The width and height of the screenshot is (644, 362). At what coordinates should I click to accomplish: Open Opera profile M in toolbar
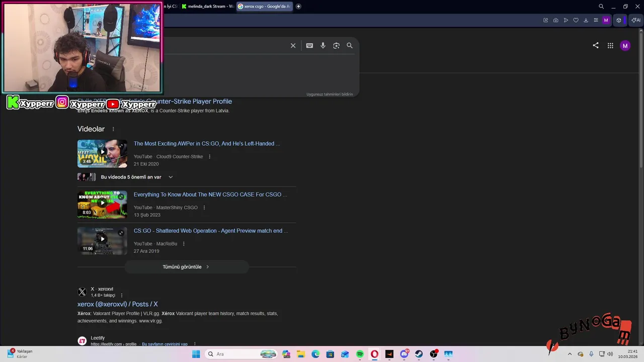pyautogui.click(x=606, y=20)
